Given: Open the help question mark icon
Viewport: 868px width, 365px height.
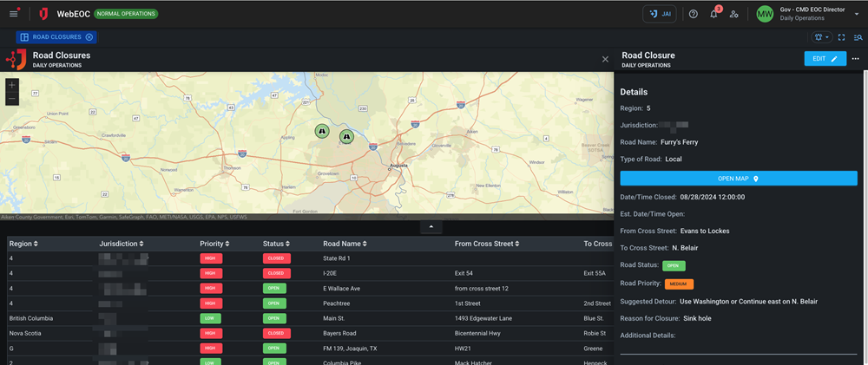Looking at the screenshot, I should [x=693, y=14].
